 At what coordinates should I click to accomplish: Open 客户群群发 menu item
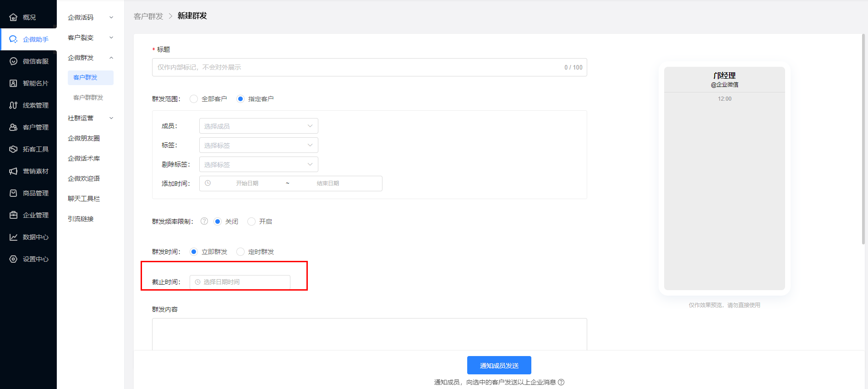point(88,97)
